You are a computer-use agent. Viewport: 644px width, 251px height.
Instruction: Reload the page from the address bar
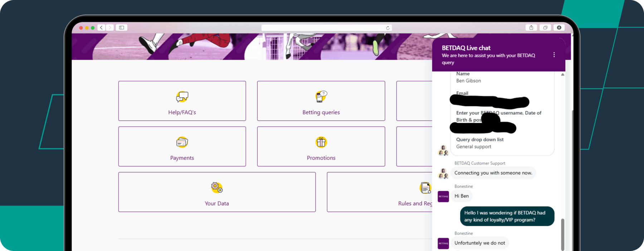[x=387, y=28]
